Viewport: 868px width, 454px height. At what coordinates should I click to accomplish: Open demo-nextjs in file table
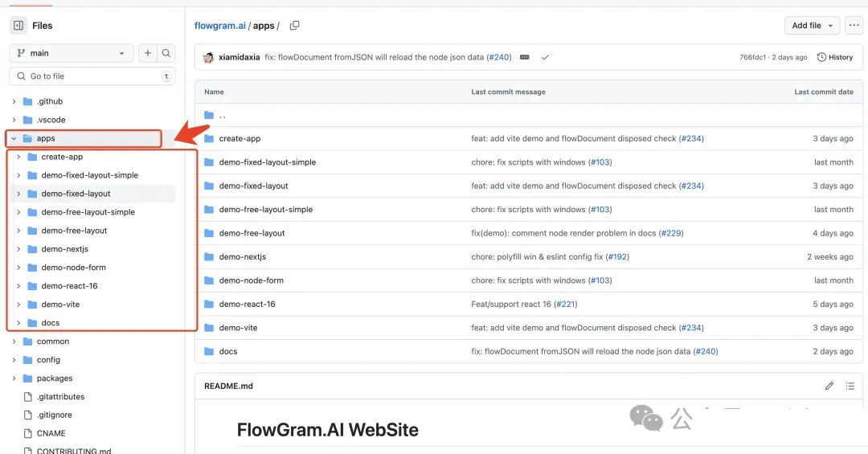click(x=243, y=257)
